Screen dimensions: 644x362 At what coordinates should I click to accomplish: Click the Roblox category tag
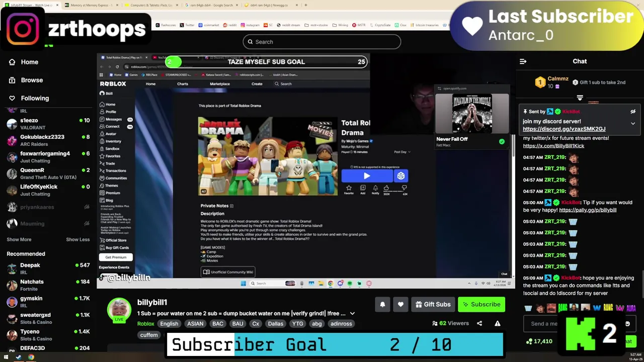pyautogui.click(x=146, y=324)
